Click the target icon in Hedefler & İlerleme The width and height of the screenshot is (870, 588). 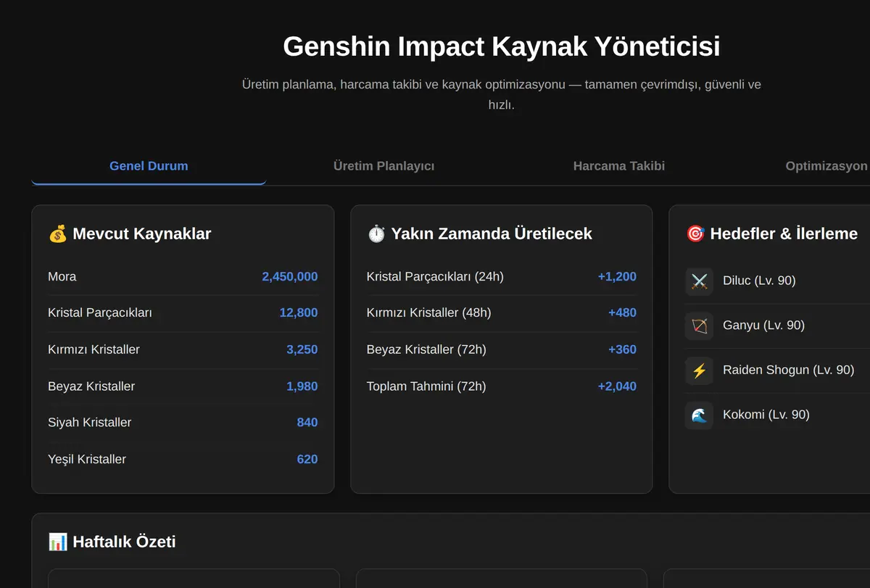click(695, 233)
